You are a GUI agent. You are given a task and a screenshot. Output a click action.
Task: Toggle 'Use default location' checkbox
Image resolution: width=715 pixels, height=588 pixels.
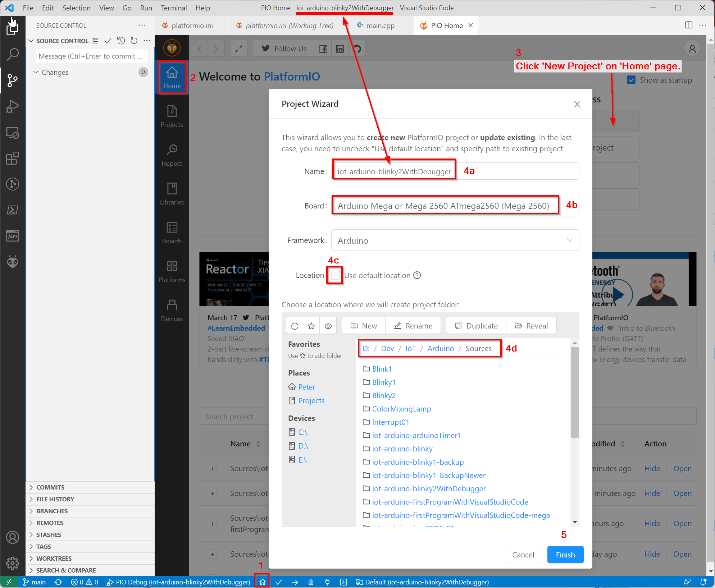pyautogui.click(x=336, y=275)
